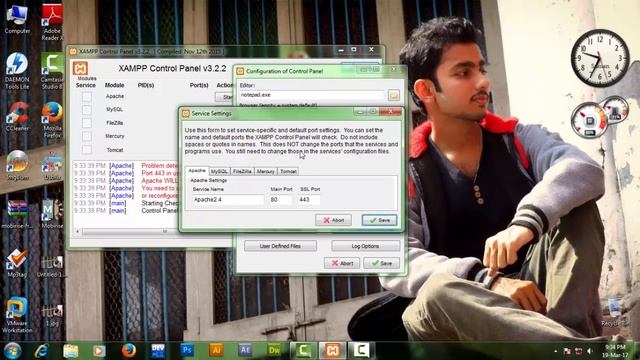
Task: Open VMware Workstation desktop shortcut
Action: [17, 315]
